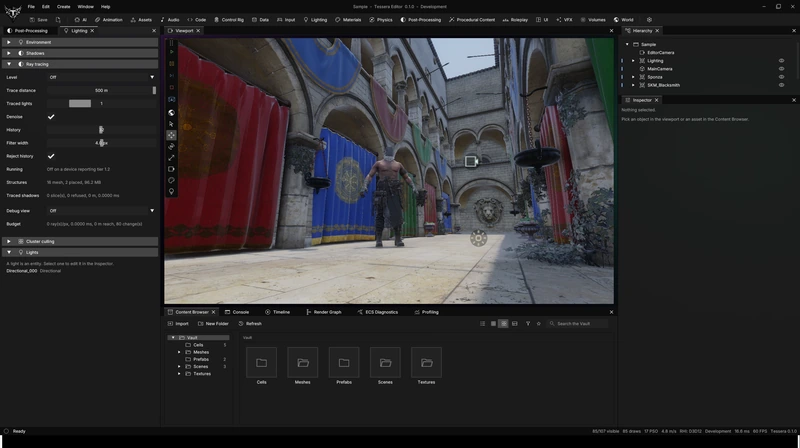Image resolution: width=800 pixels, height=448 pixels.
Task: Select the details panel view icon in Content Browser
Action: pyautogui.click(x=514, y=323)
